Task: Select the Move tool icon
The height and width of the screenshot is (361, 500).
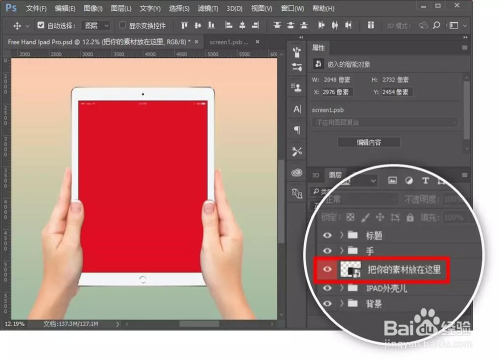Action: (17, 26)
